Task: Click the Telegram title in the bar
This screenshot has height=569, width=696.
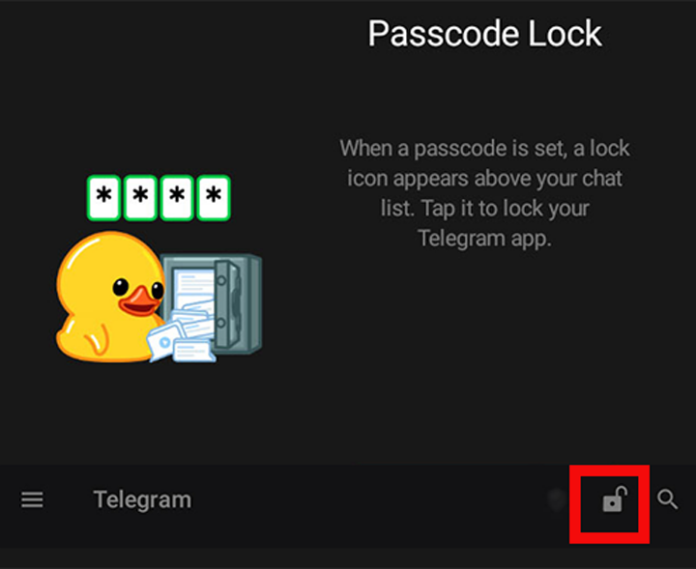Action: 142,500
